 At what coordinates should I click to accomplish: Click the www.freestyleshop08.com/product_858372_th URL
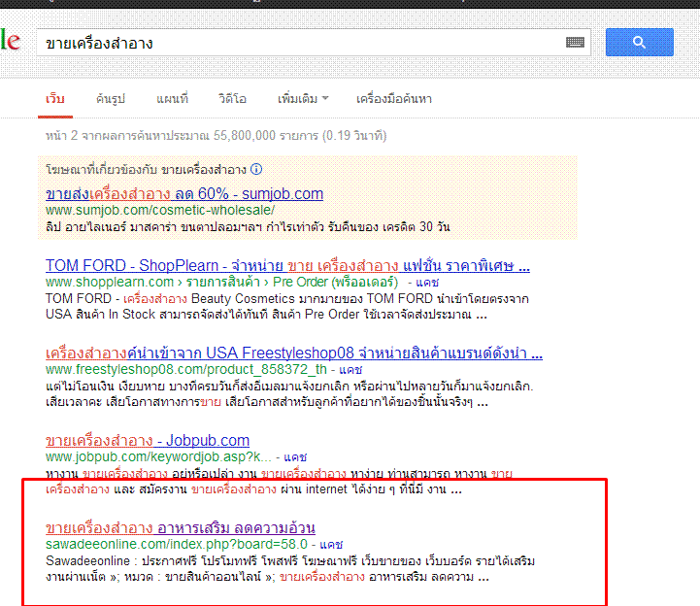[x=186, y=370]
